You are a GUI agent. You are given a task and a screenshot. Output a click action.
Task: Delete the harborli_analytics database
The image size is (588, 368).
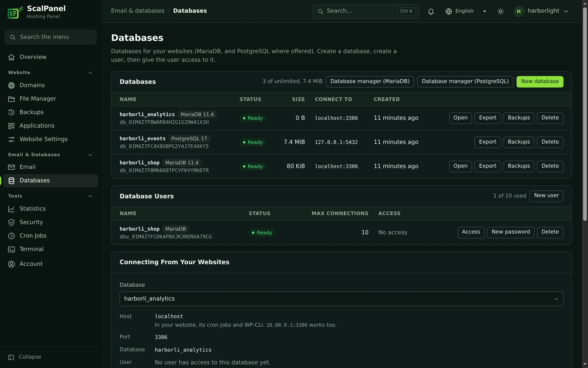coord(550,118)
